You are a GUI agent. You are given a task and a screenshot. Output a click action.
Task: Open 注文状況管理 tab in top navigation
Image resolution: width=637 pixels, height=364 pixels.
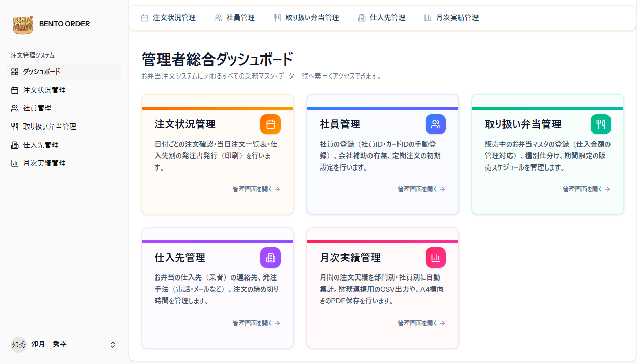pos(168,18)
